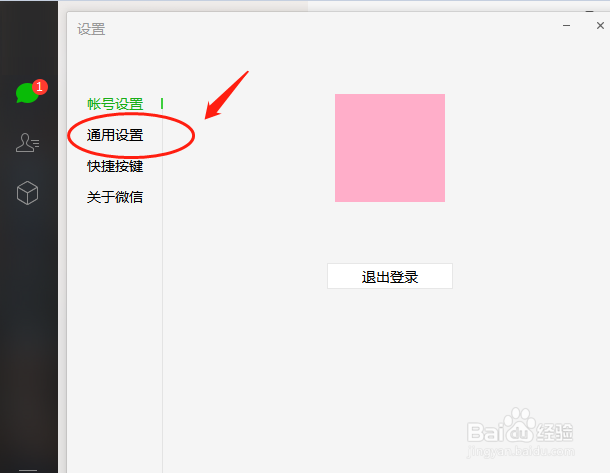The height and width of the screenshot is (473, 610).
Task: Click the jingyan.baidu.com watermark text
Action: click(x=521, y=452)
